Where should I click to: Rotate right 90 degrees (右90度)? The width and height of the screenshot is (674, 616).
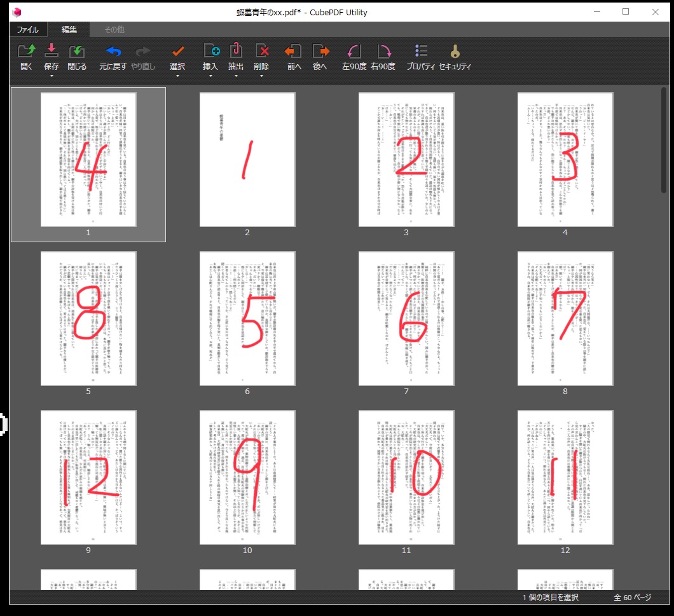[383, 51]
